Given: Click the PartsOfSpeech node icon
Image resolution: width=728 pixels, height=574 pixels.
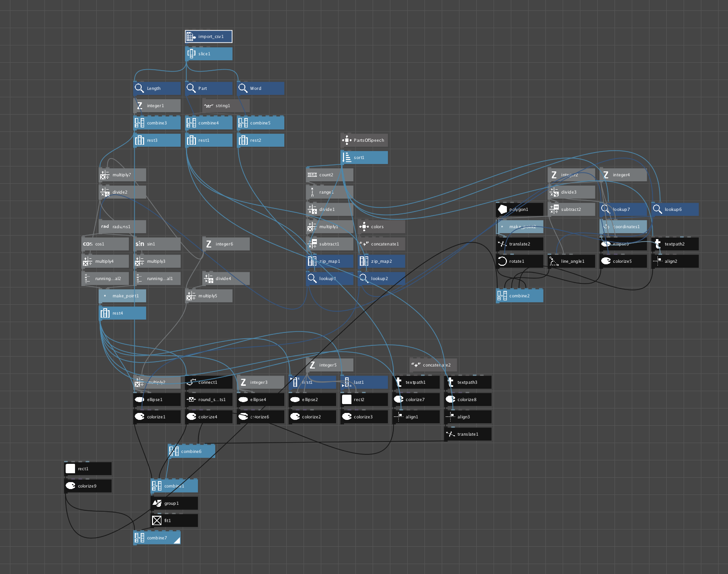Looking at the screenshot, I should [x=346, y=140].
